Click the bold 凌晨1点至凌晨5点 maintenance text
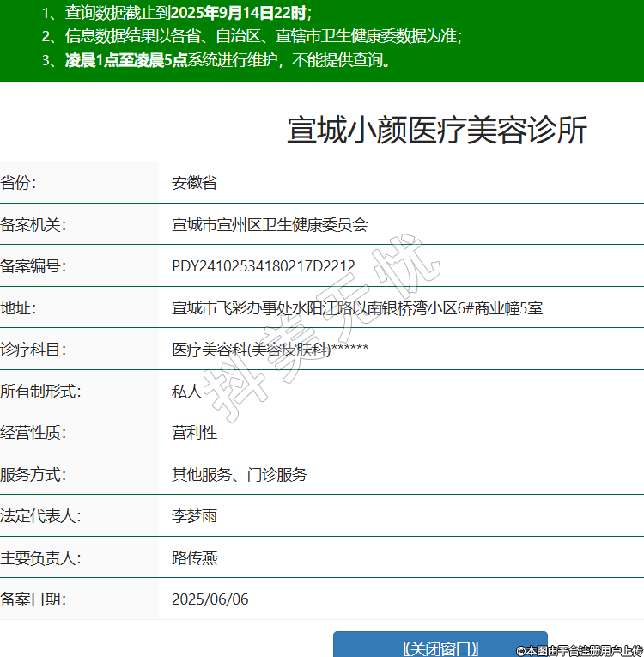 coord(126,60)
